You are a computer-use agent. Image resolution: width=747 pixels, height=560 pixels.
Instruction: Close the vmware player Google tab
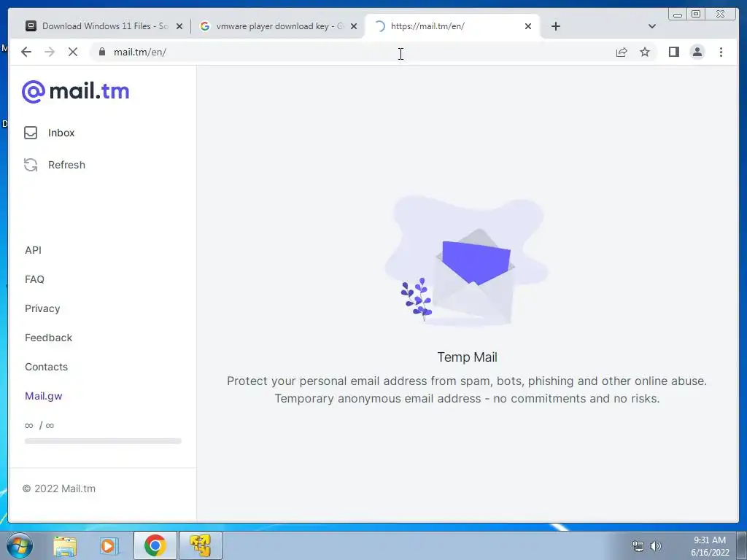(354, 26)
